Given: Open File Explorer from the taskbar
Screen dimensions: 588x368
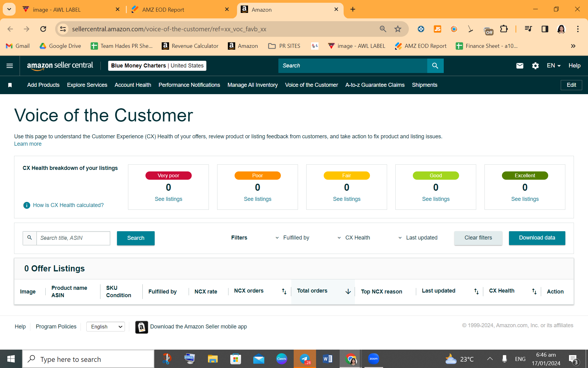Looking at the screenshot, I should 213,359.
